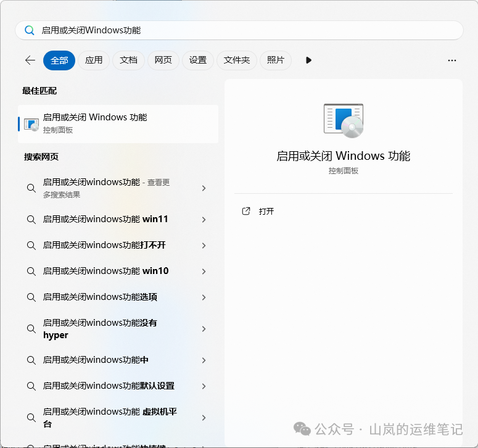Open the three-dot options menu
This screenshot has width=478, height=448.
tap(451, 60)
